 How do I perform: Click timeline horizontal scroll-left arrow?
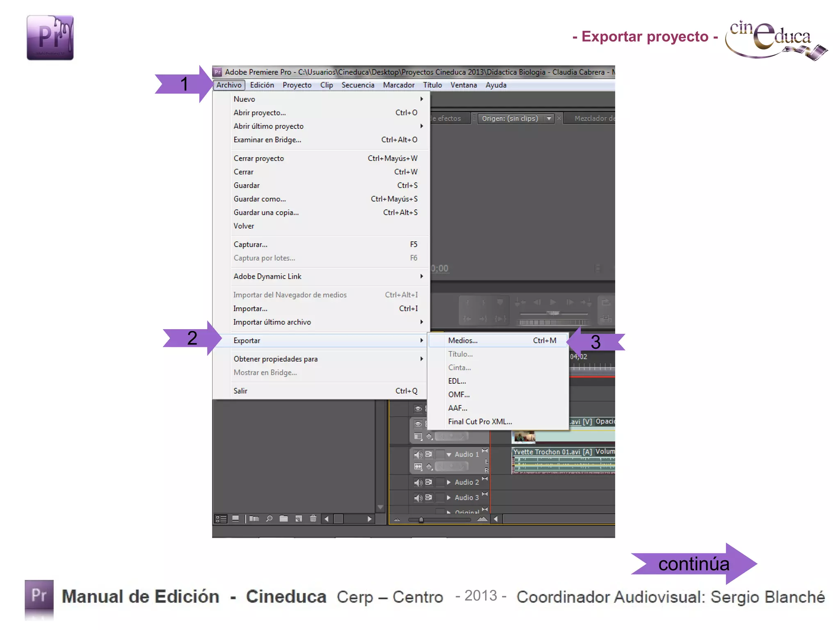point(496,519)
